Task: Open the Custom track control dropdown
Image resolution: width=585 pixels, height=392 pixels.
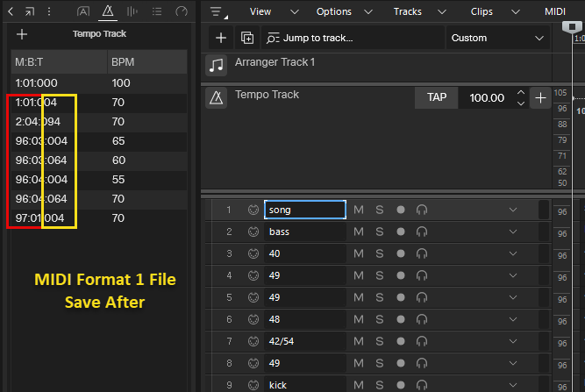Action: coord(497,39)
